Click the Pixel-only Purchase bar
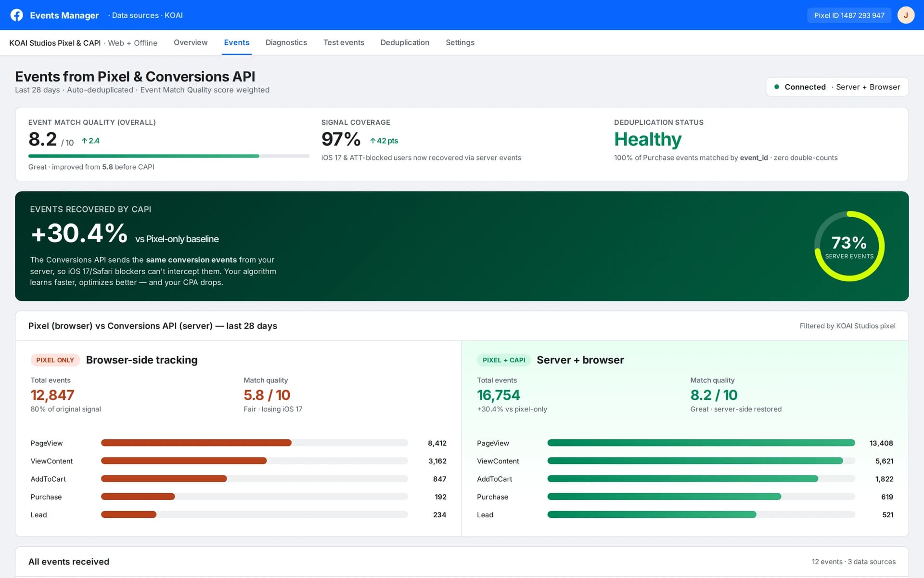 tap(254, 497)
